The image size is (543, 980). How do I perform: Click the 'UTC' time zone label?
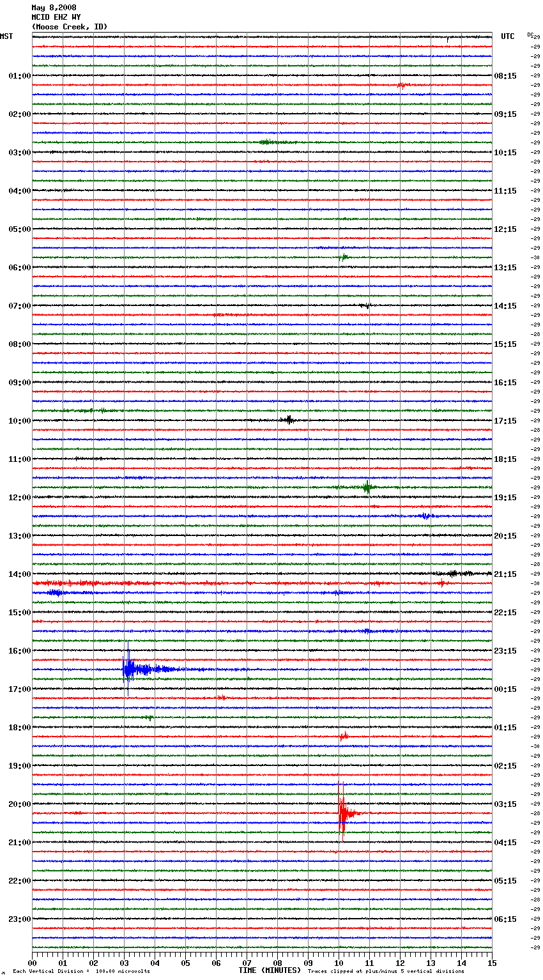point(508,36)
